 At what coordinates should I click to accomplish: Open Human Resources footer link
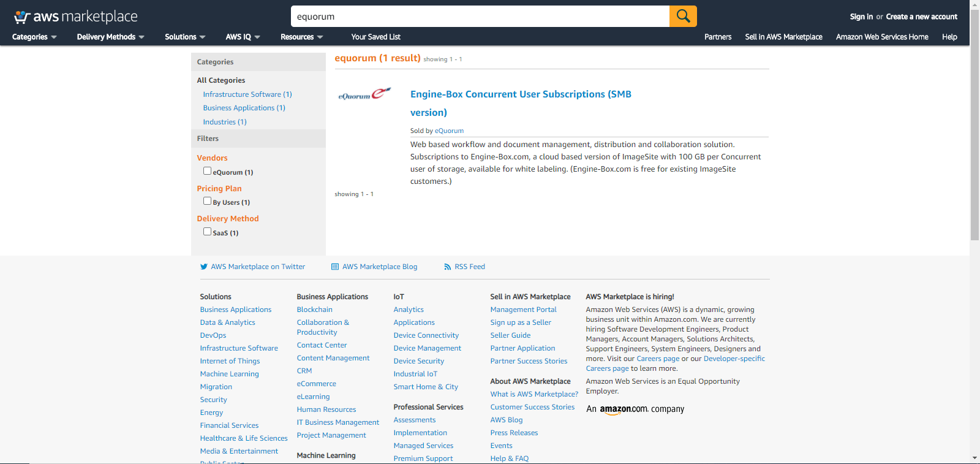(326, 409)
